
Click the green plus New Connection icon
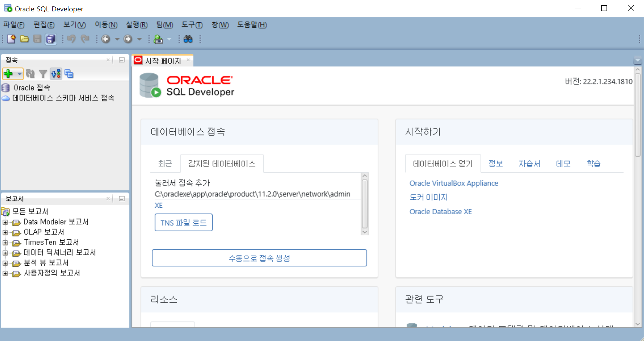[8, 74]
